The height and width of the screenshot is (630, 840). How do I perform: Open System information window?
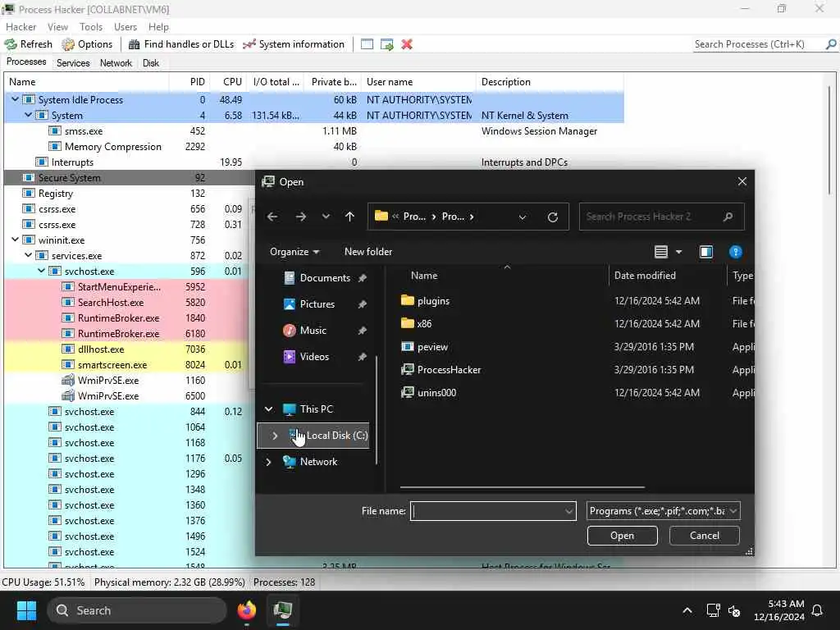click(x=293, y=44)
